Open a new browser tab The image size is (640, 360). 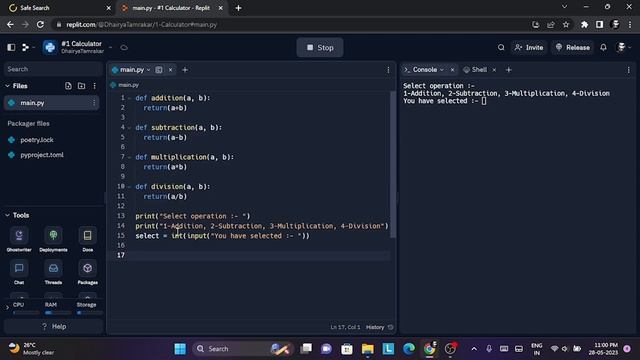pos(238,8)
